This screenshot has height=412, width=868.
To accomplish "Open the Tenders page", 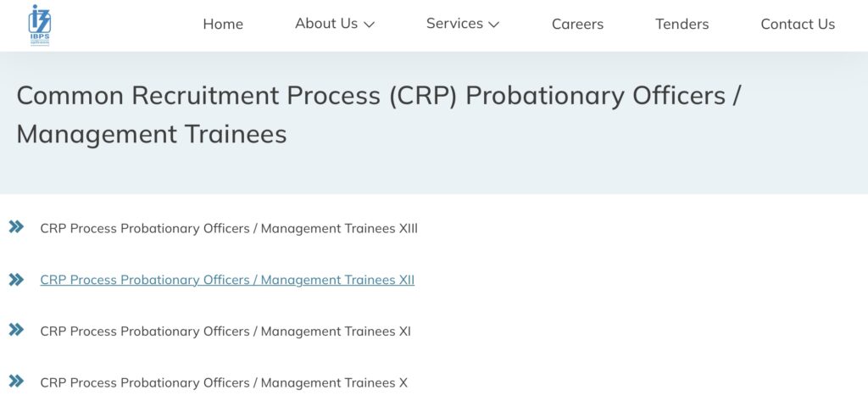I will click(x=682, y=24).
